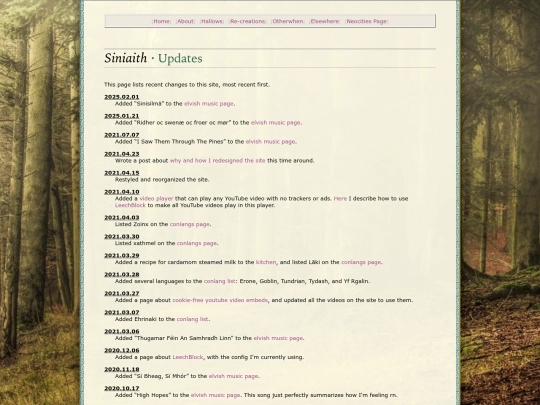Screen dimensions: 540x405
Task: Open 'conlang list' link for Ehrinaki
Action: click(x=192, y=319)
